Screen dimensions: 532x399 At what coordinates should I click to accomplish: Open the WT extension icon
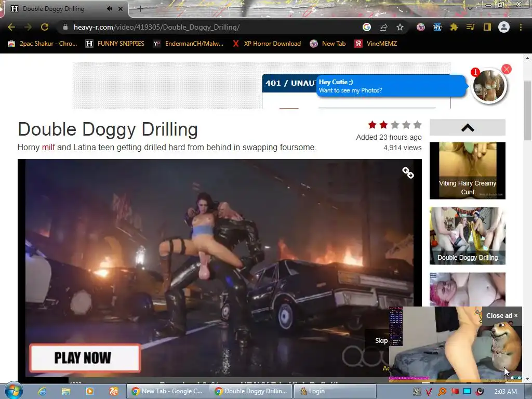pyautogui.click(x=437, y=27)
